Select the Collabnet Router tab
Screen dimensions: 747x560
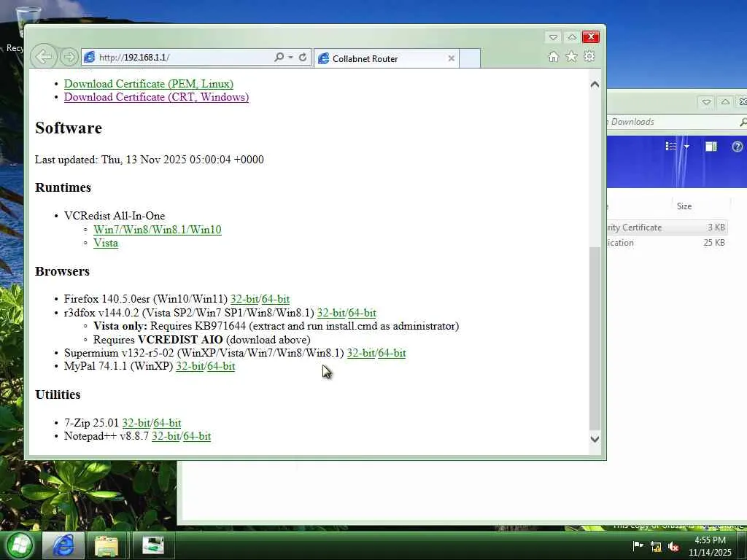pos(386,58)
